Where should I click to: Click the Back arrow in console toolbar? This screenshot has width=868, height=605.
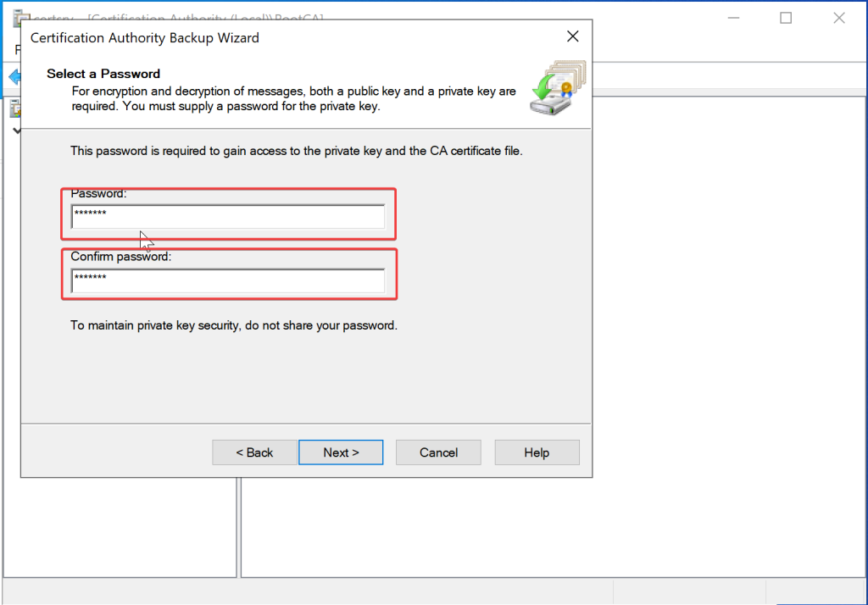click(13, 77)
